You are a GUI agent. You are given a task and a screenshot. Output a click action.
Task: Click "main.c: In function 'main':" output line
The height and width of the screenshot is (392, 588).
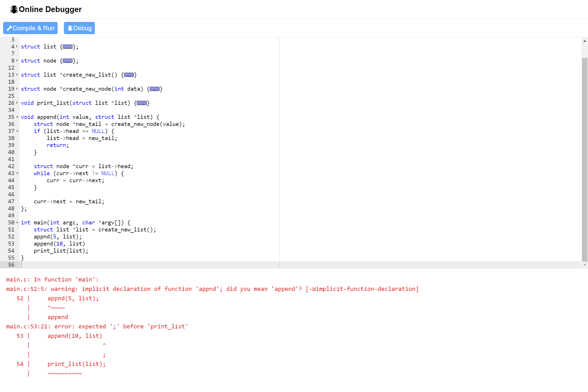pos(52,280)
